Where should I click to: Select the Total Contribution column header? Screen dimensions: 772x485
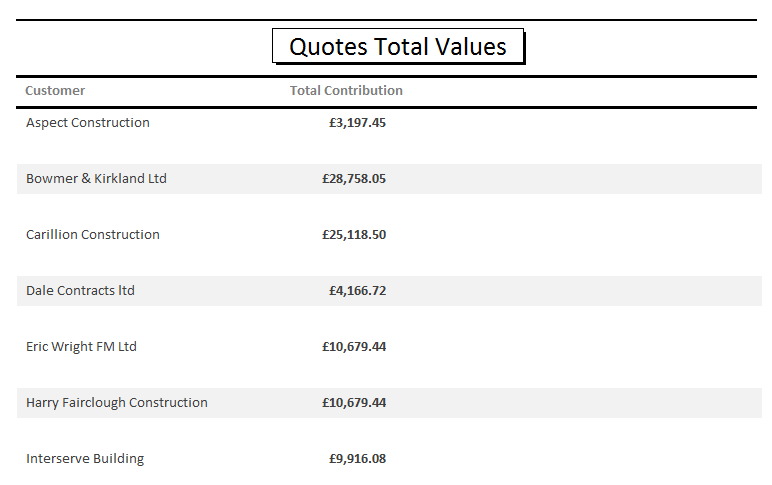click(346, 91)
